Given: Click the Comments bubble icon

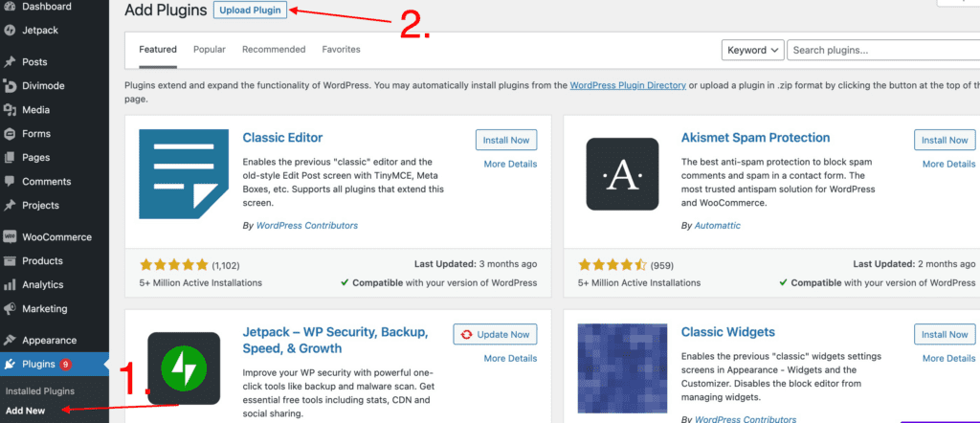Looking at the screenshot, I should 10,181.
